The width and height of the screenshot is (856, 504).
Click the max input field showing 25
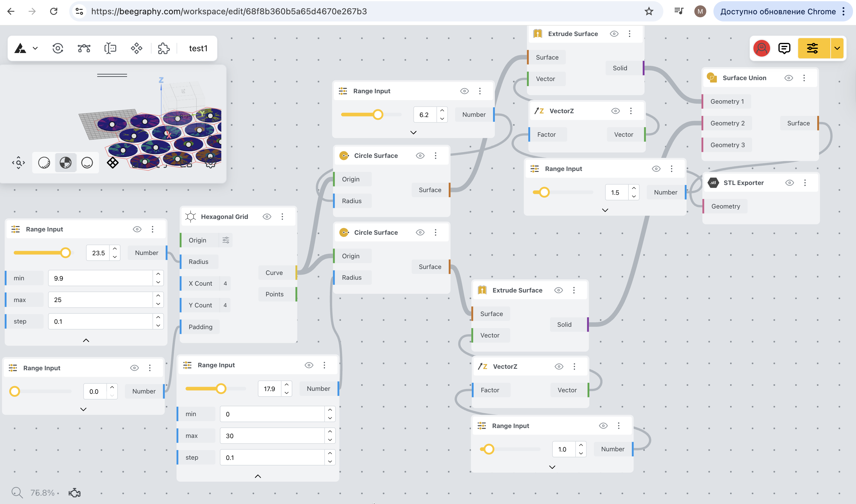(x=100, y=300)
